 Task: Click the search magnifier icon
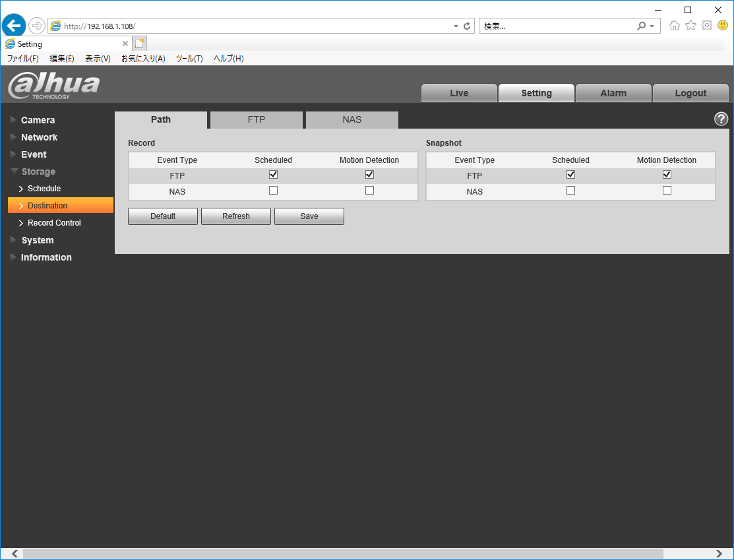point(641,26)
